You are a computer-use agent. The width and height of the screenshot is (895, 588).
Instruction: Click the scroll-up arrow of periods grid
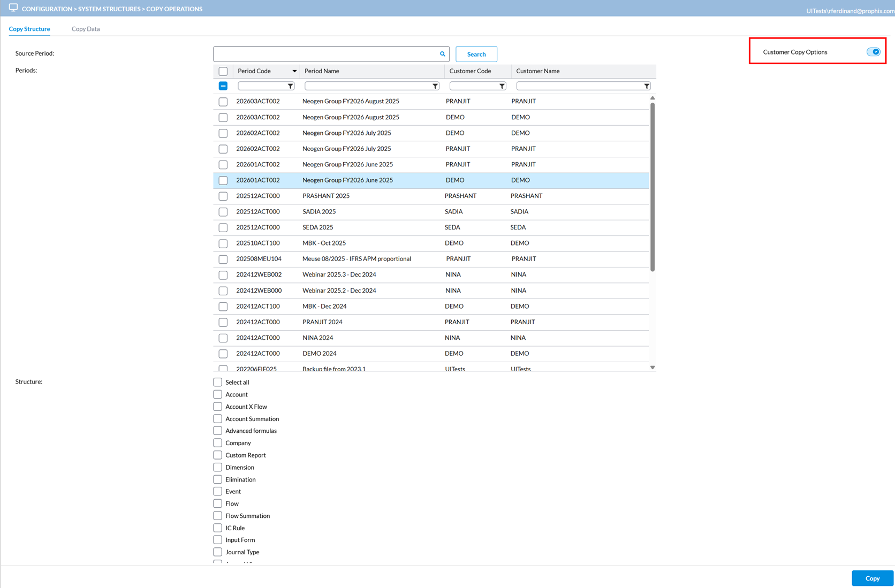[x=653, y=98]
